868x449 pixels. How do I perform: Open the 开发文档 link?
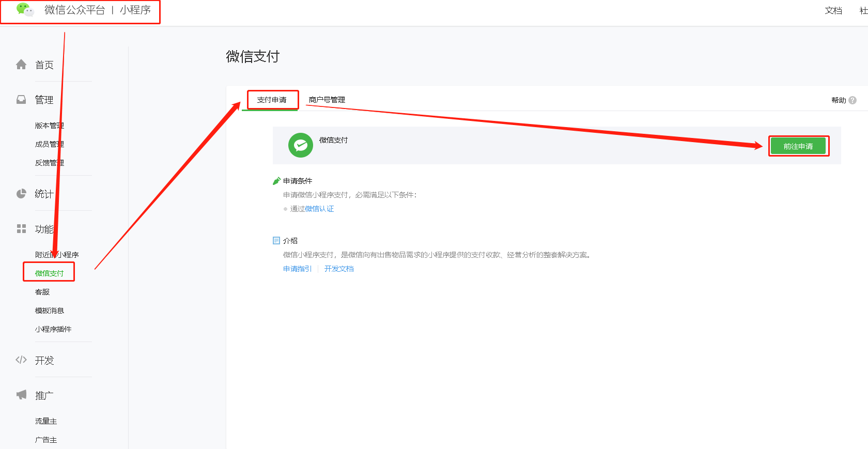(x=339, y=269)
